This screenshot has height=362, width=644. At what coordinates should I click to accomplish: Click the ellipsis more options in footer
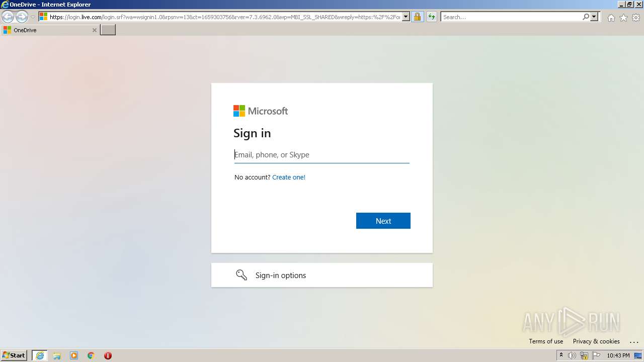(x=633, y=342)
